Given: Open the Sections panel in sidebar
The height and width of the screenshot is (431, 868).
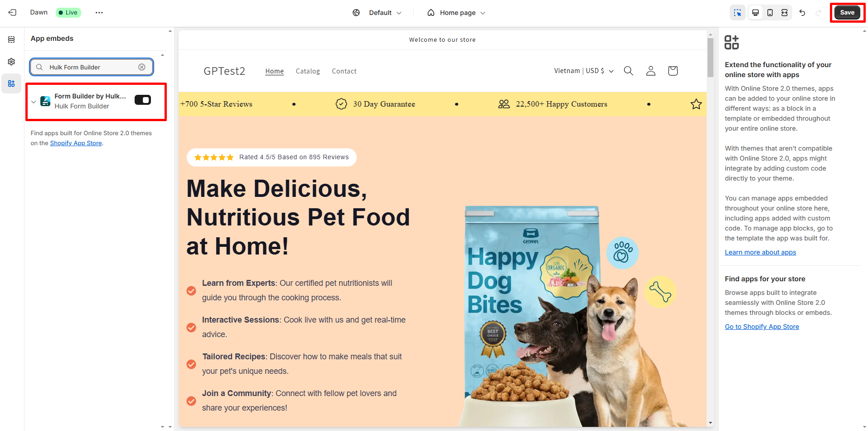Looking at the screenshot, I should (x=11, y=40).
